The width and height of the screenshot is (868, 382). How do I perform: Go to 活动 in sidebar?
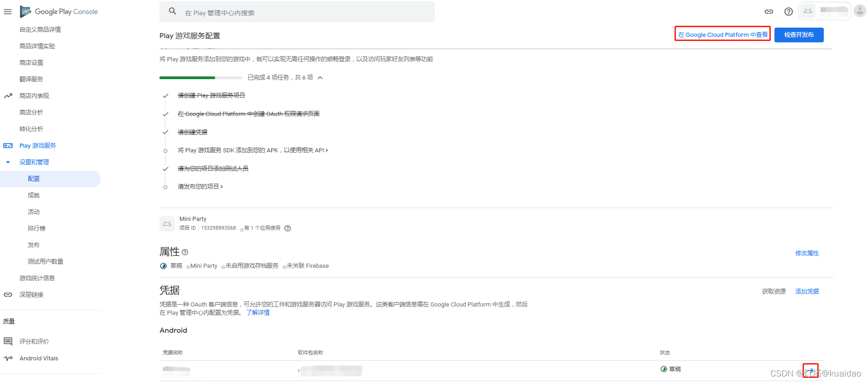[x=34, y=212]
